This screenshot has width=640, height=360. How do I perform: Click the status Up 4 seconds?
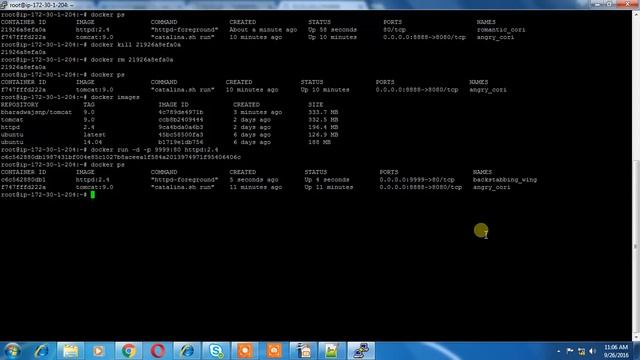(327, 180)
